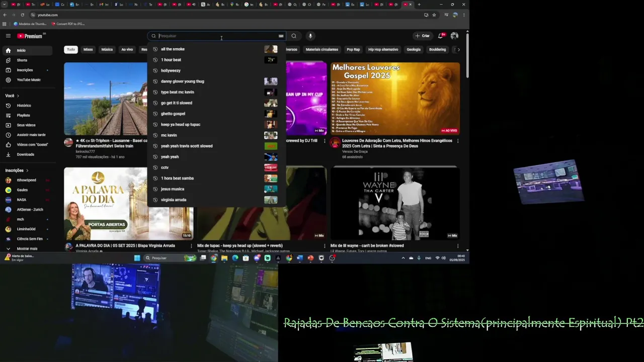
Task: Open the YouTube hamburger guide menu
Action: coord(8,36)
